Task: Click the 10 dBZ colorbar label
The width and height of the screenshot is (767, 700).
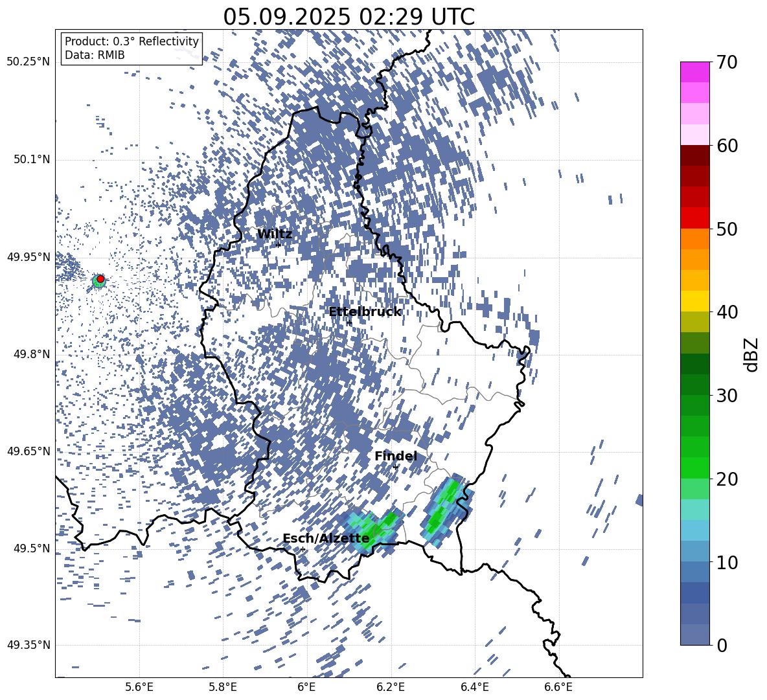Action: pos(726,562)
